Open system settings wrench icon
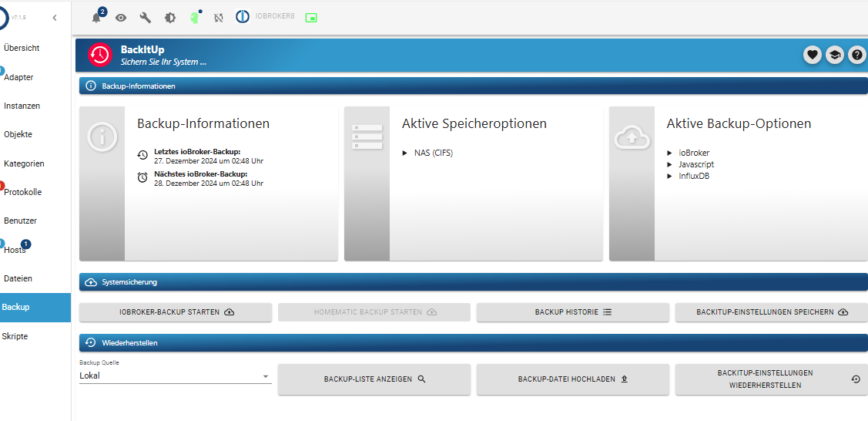 (146, 18)
